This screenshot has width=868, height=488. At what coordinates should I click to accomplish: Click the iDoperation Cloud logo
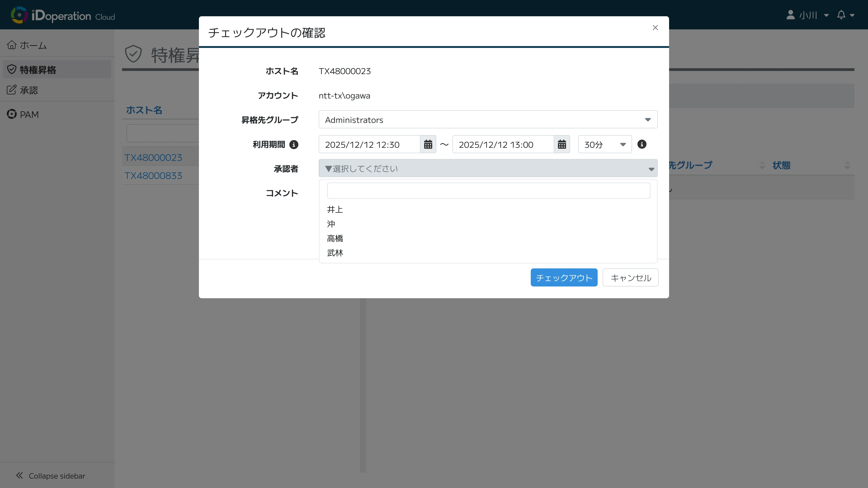63,16
